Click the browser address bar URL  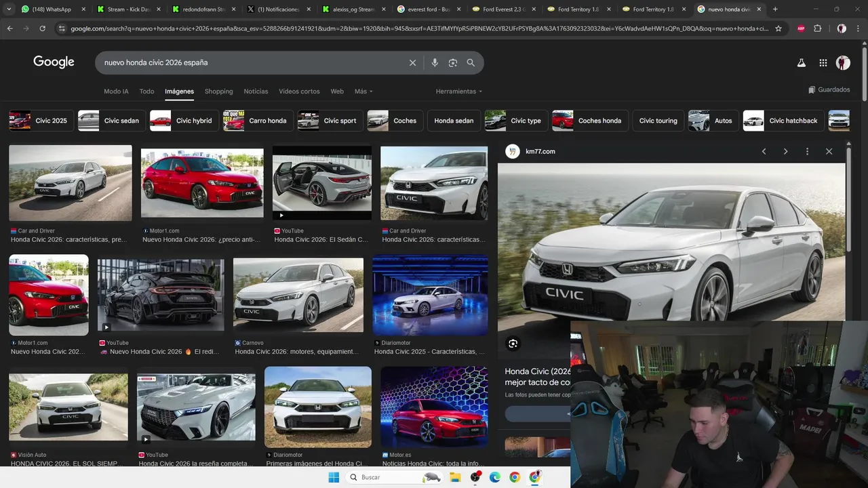tap(420, 28)
